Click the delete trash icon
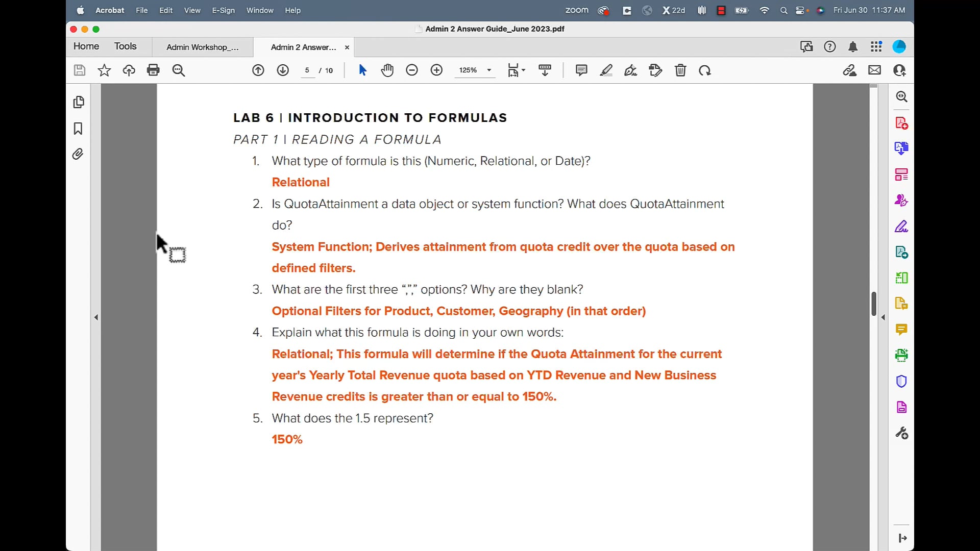 click(x=680, y=70)
